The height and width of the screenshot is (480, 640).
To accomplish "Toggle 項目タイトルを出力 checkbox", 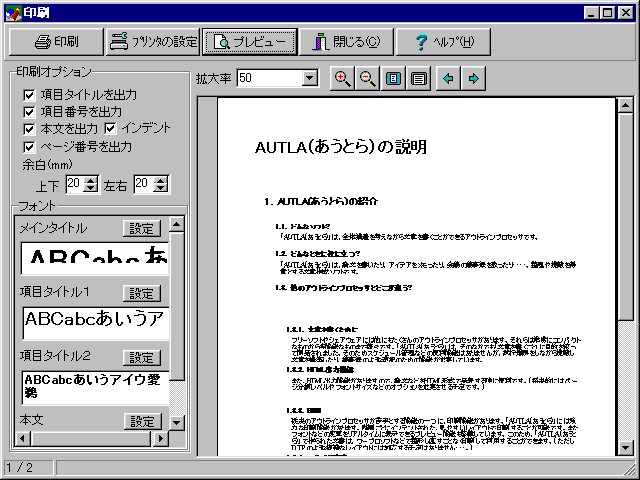I will tap(29, 95).
